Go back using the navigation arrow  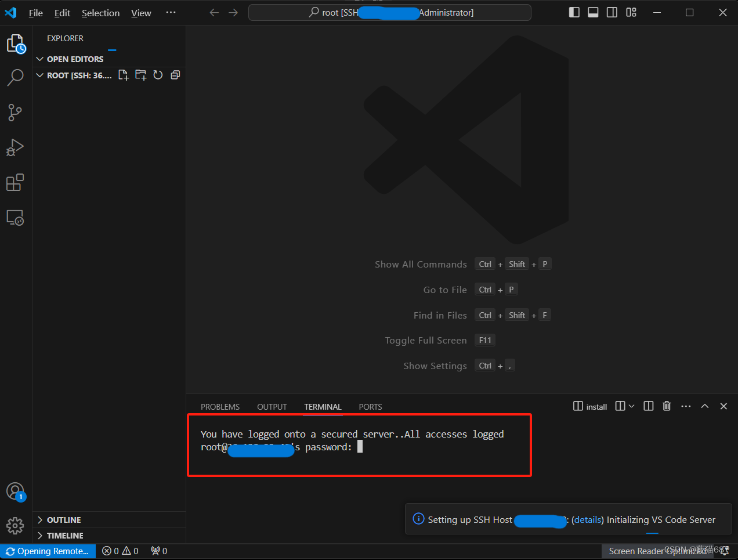(x=214, y=12)
